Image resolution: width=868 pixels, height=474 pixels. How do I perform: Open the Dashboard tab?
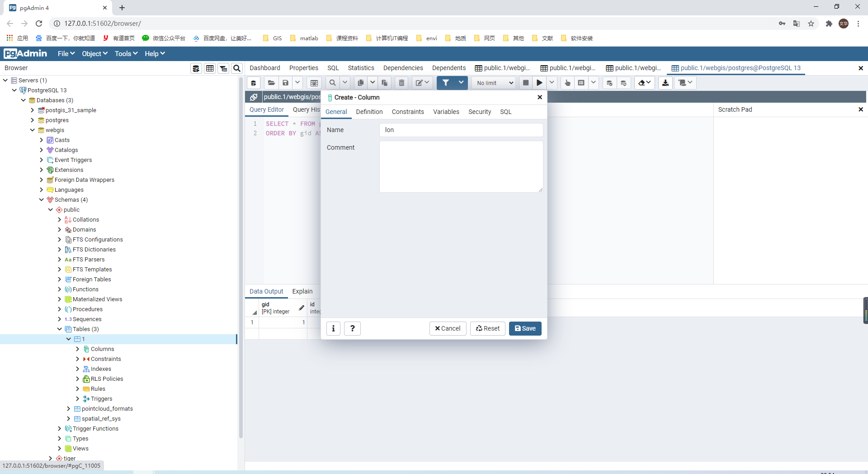point(265,68)
